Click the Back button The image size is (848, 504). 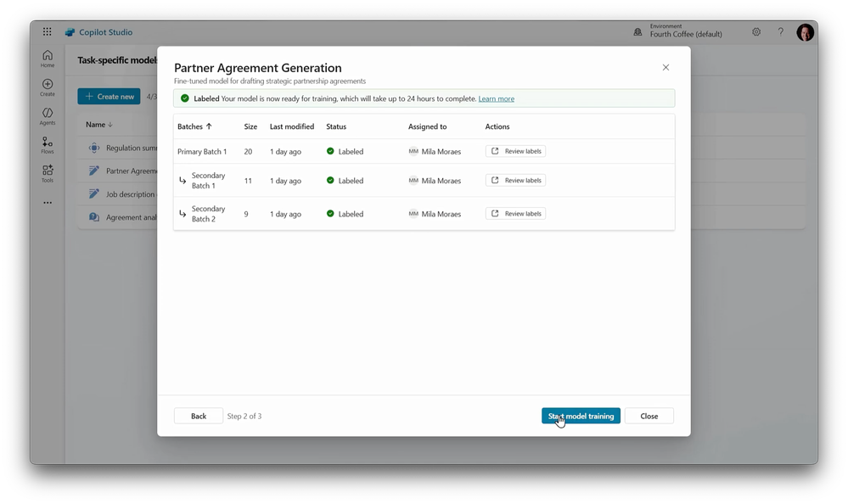[199, 416]
